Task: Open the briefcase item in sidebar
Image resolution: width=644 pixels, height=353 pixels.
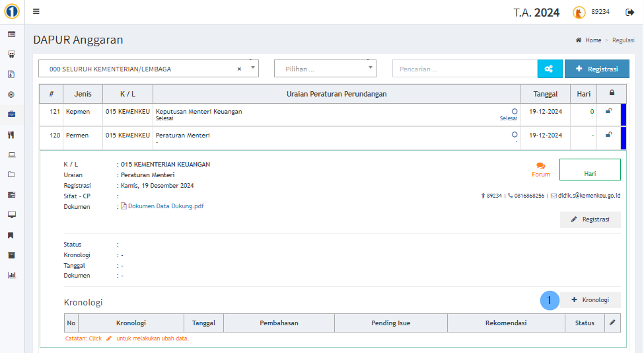Action: pos(11,114)
